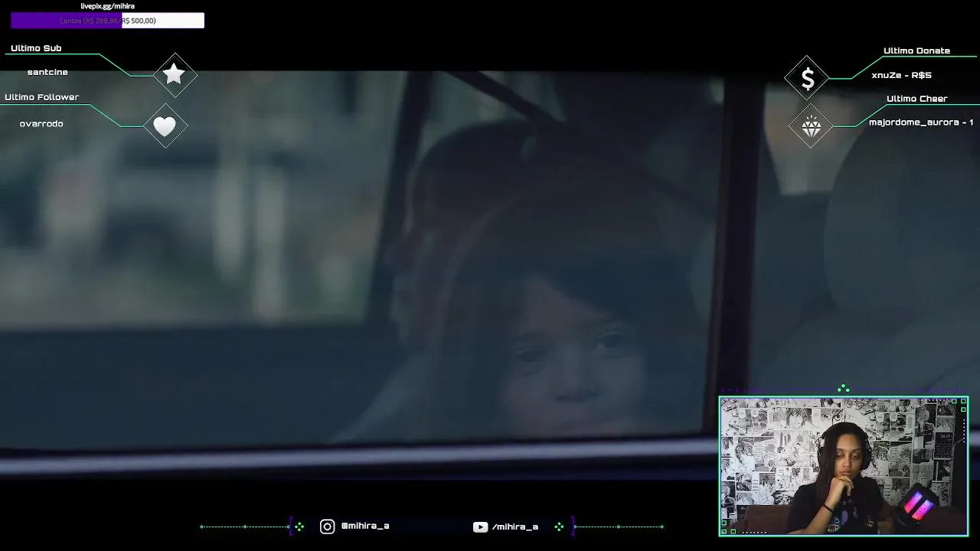Viewport: 980px width, 551px height.
Task: Click the 'Ultimo Donate' label
Action: 916,51
